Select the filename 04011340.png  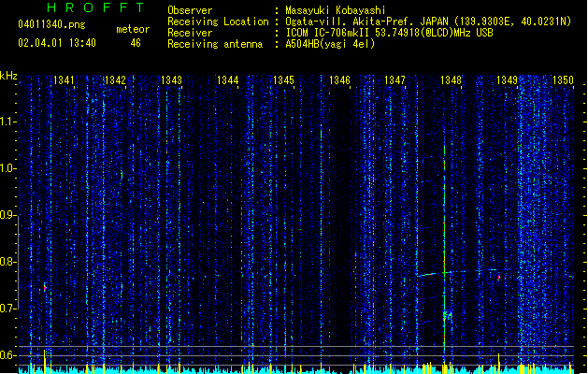pos(51,24)
